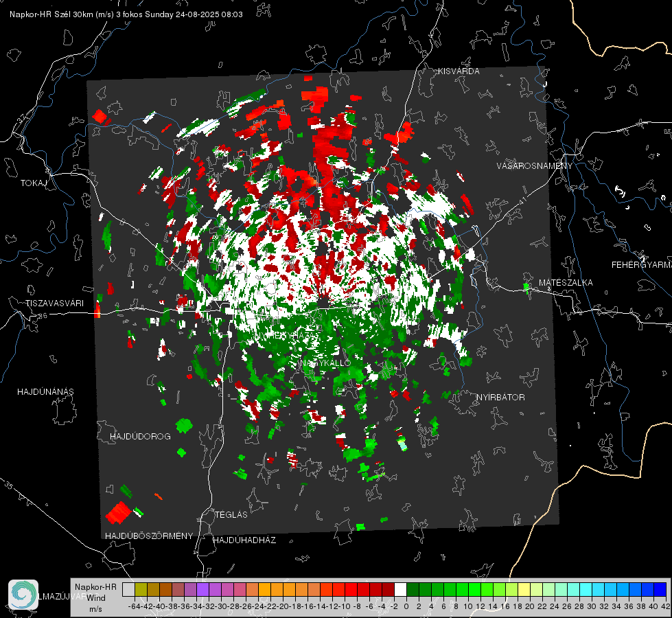Select the bright green swatch between 10 and 12

coord(474,590)
